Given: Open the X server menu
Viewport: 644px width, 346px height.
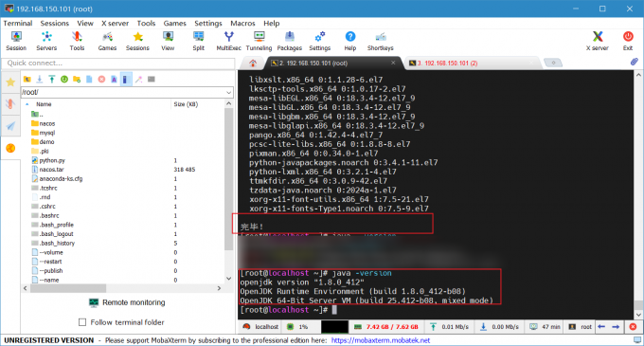Looking at the screenshot, I should click(115, 24).
